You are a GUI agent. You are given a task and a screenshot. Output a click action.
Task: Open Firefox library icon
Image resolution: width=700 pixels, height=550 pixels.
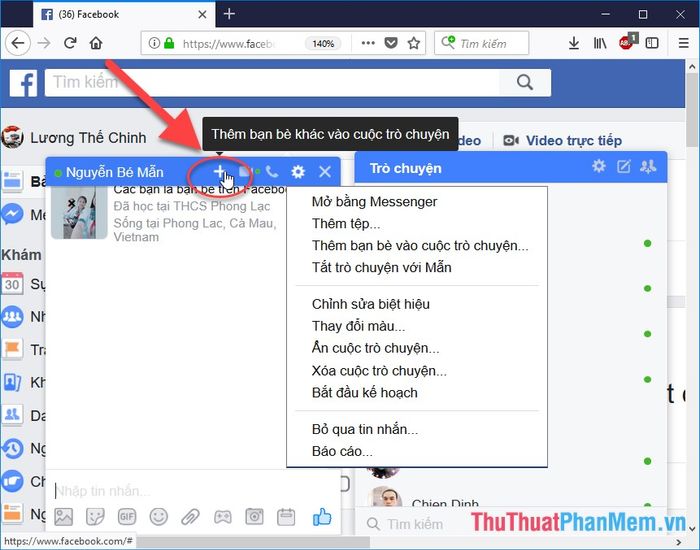pos(600,43)
